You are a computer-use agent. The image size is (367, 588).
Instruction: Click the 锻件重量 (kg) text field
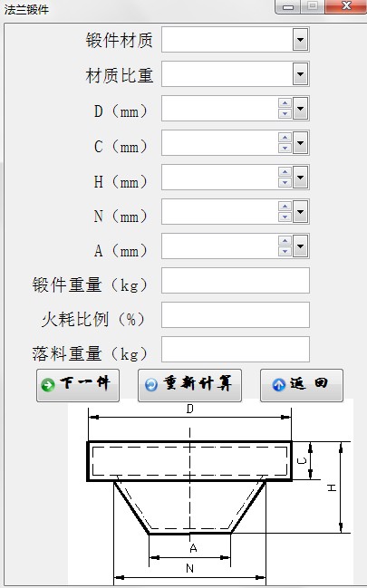pyautogui.click(x=236, y=281)
